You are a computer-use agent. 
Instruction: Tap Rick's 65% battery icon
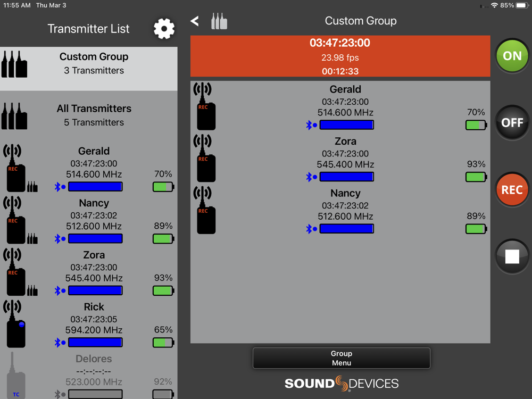[x=163, y=342]
